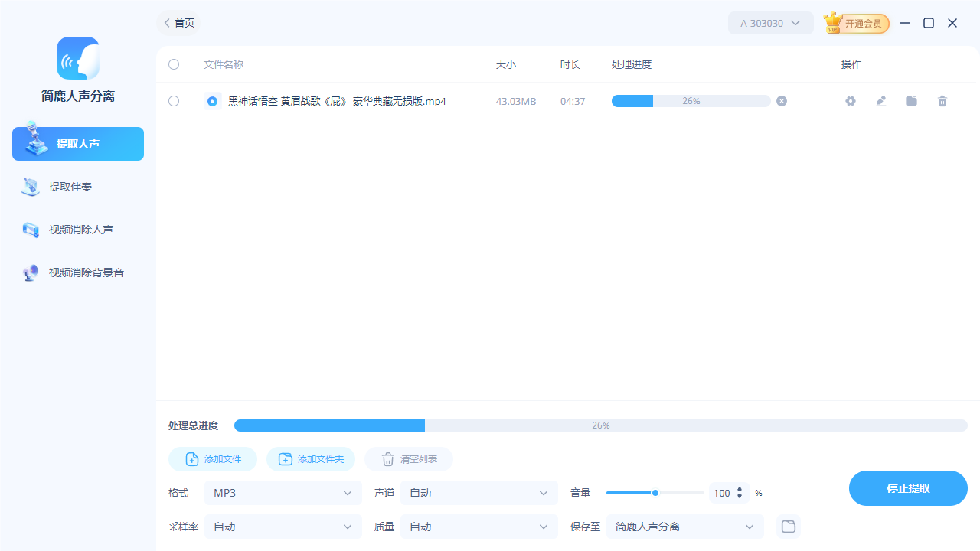Image resolution: width=980 pixels, height=551 pixels.
Task: Click the folder icon next to 保存至
Action: [x=788, y=527]
